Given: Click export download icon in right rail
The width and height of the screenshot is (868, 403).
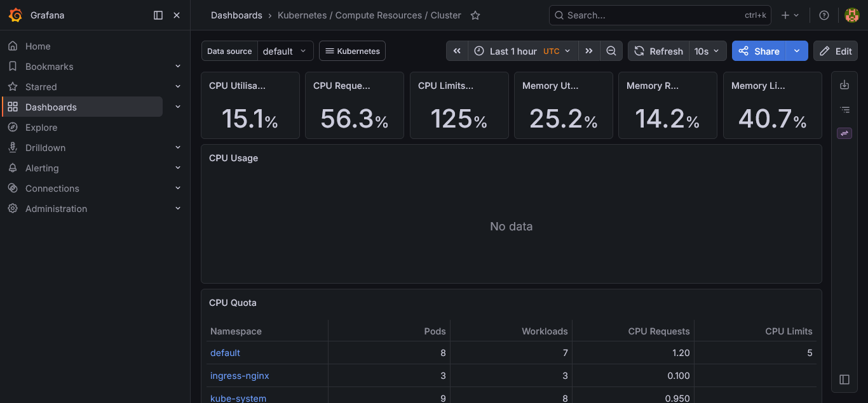Looking at the screenshot, I should pos(844,85).
